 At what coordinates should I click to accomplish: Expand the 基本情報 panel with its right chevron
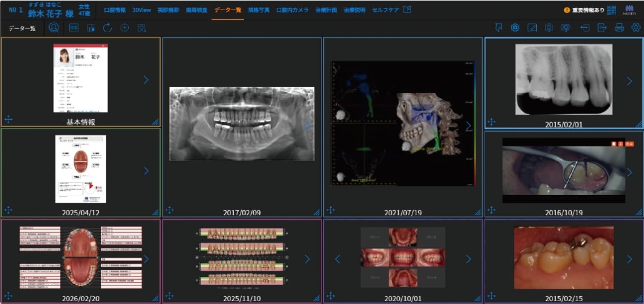146,80
